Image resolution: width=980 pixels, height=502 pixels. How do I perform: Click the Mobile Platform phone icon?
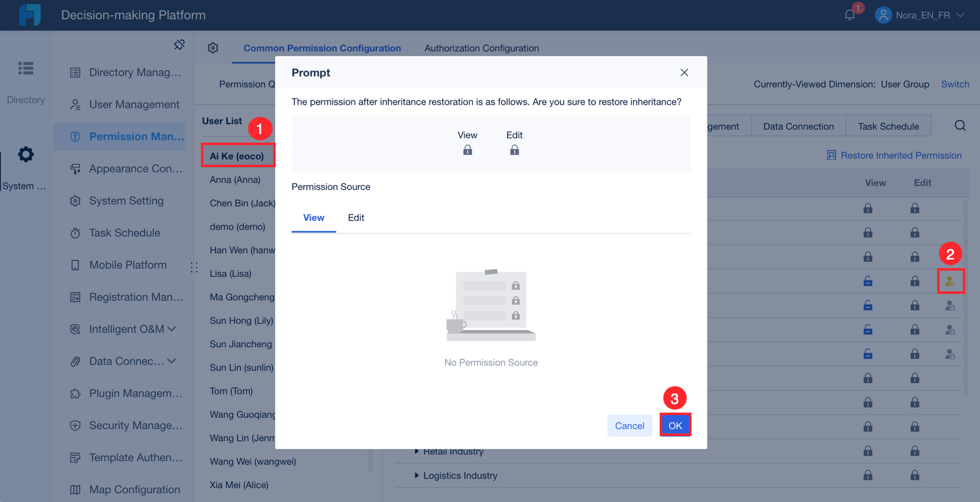[75, 265]
